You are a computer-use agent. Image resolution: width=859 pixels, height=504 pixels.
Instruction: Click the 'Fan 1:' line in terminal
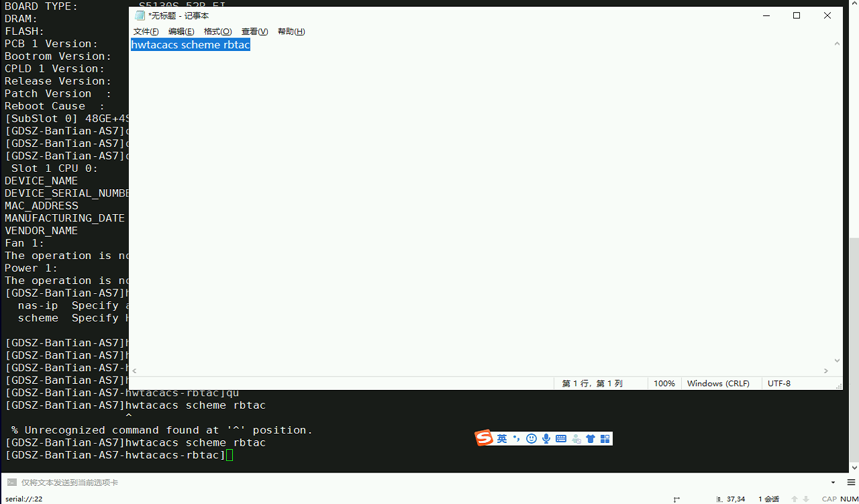[24, 244]
